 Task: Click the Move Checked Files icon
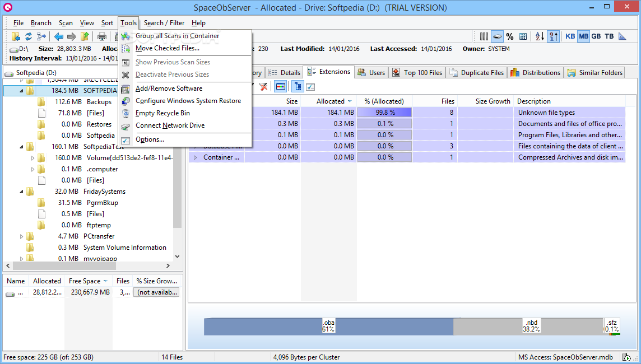pyautogui.click(x=126, y=49)
